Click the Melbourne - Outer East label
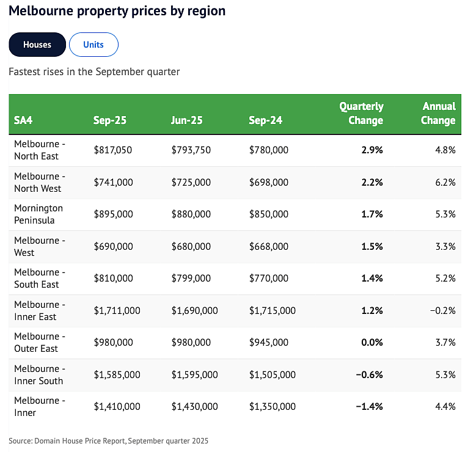 pyautogui.click(x=40, y=343)
